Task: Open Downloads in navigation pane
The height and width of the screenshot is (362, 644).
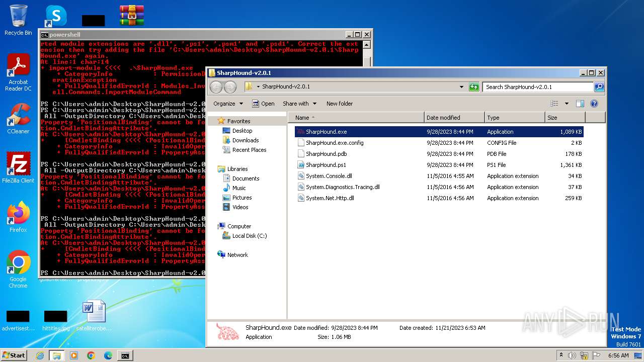Action: (245, 140)
